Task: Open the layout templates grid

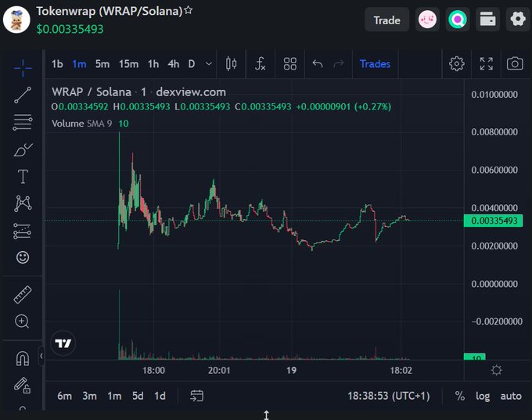Action: pos(290,64)
